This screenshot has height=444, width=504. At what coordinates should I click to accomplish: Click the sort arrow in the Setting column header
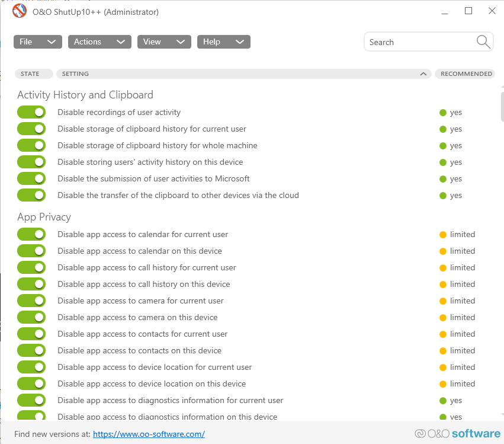(x=423, y=74)
